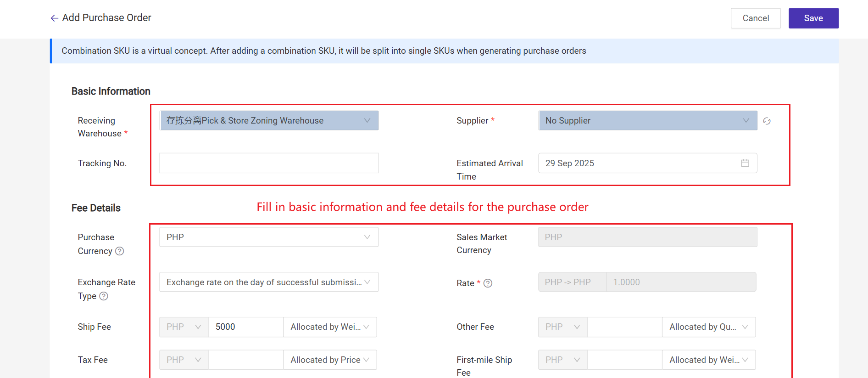Viewport: 868px width, 378px height.
Task: Click the back arrow beside Add Purchase Order
Action: 54,18
